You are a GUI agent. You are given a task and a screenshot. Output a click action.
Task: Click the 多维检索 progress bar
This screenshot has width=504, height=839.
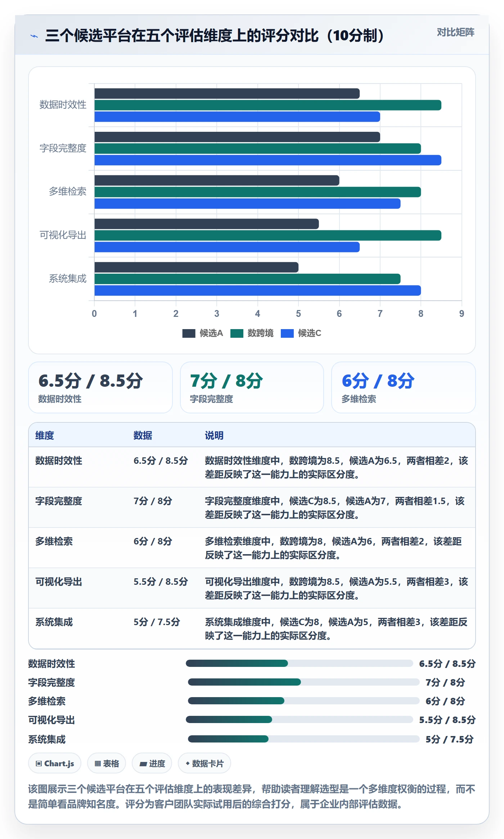tap(304, 701)
